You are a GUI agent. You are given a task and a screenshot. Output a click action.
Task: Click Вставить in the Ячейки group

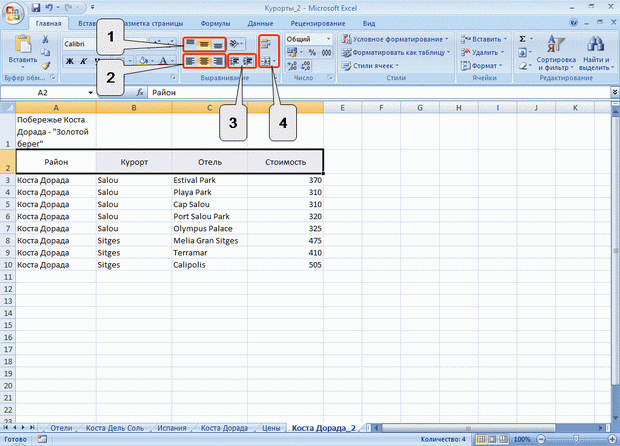pos(483,39)
